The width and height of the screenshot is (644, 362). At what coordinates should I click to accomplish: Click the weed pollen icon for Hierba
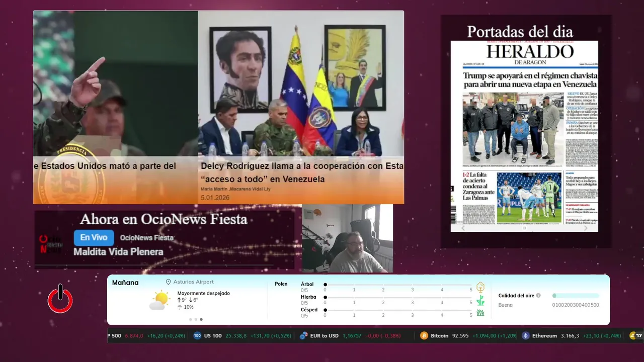[x=480, y=300]
